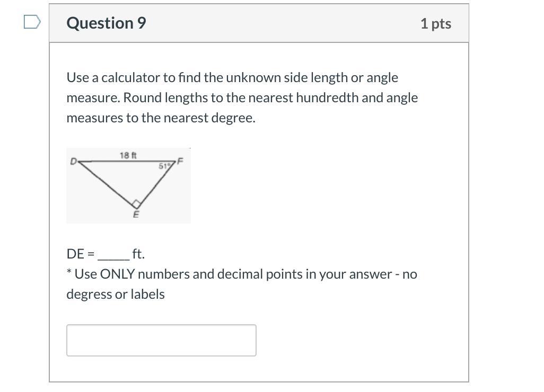Click vertex label E below the triangle
Viewport: 544px width, 392px height.
click(x=136, y=215)
